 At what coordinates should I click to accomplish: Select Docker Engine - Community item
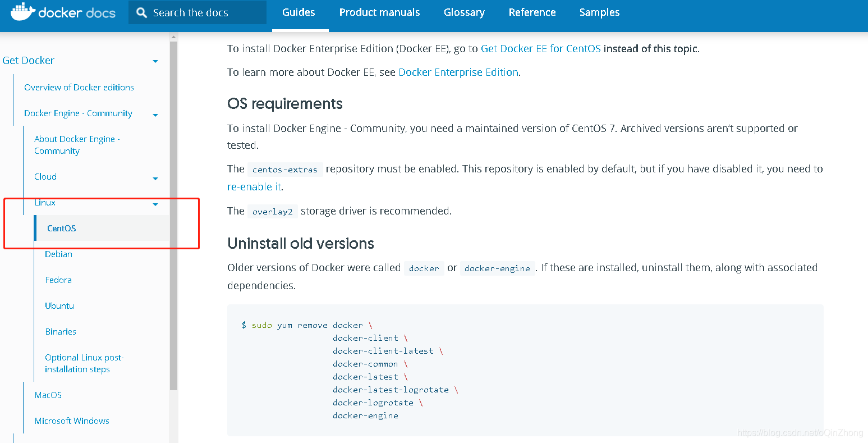point(78,113)
